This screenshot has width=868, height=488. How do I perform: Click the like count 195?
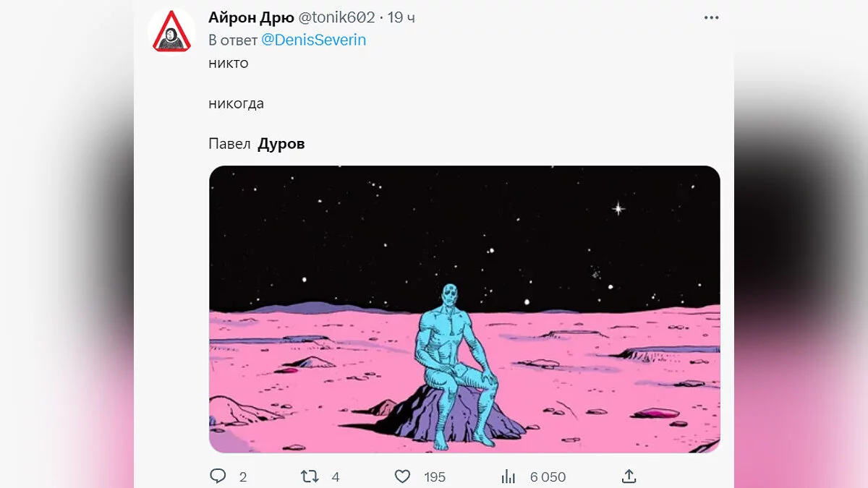435,477
